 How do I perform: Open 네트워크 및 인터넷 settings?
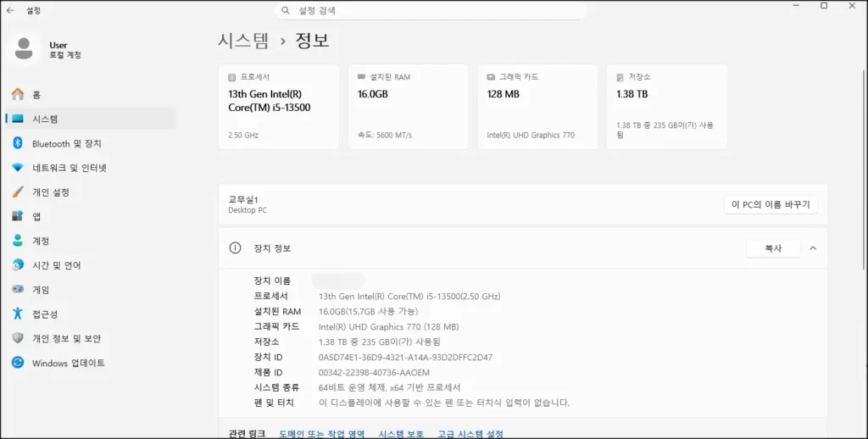[x=91, y=168]
